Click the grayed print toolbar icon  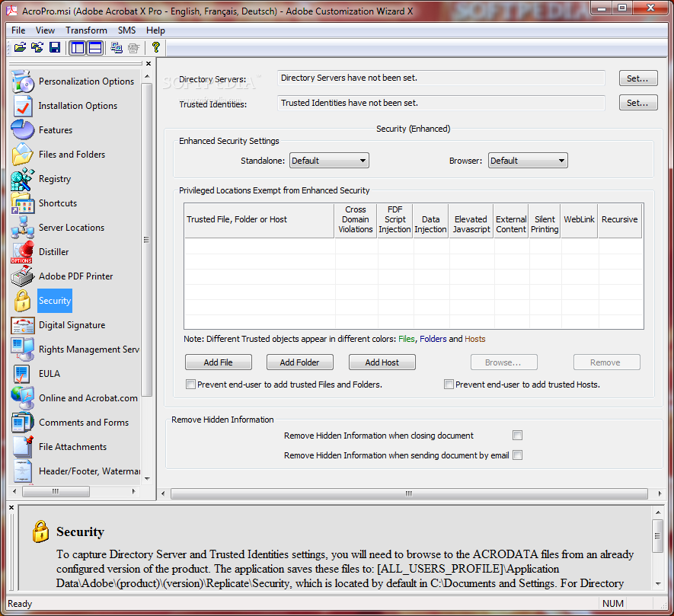click(134, 47)
